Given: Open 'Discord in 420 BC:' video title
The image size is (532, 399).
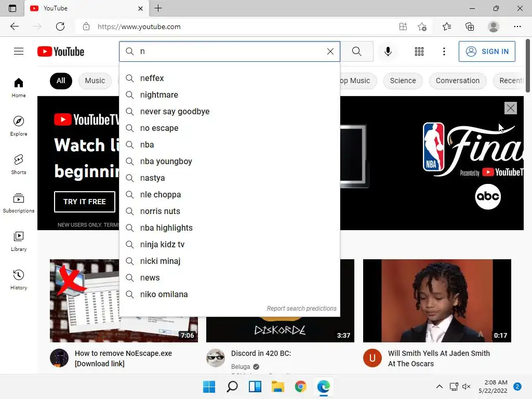Looking at the screenshot, I should (261, 353).
